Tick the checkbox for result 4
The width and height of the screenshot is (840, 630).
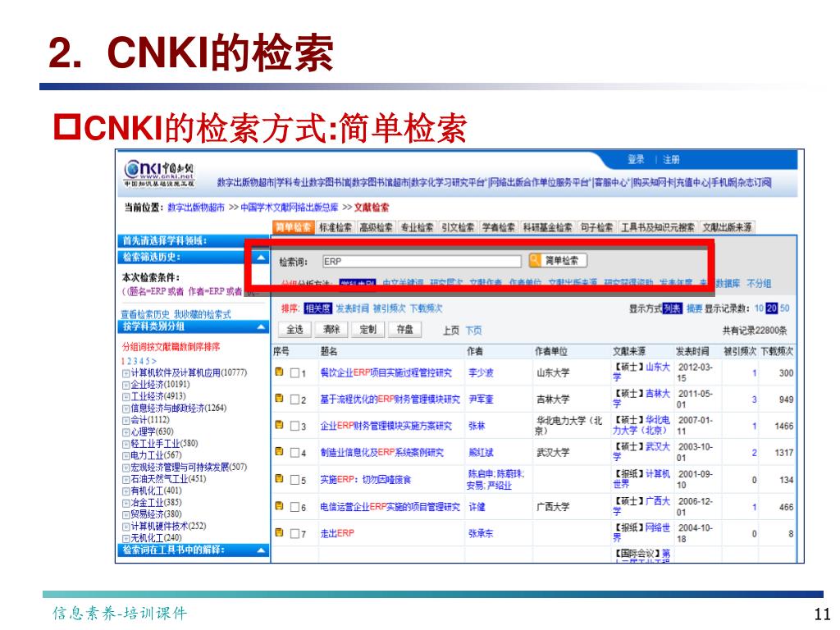point(294,453)
